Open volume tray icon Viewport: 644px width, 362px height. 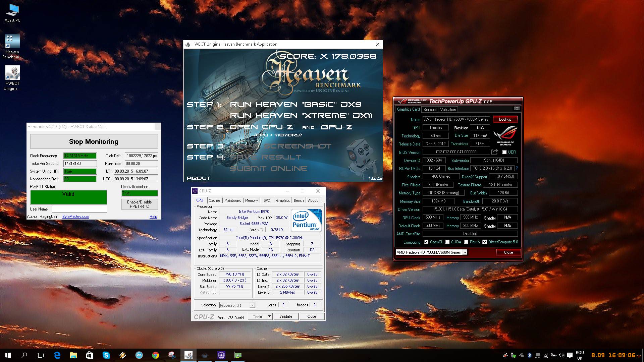click(x=561, y=355)
